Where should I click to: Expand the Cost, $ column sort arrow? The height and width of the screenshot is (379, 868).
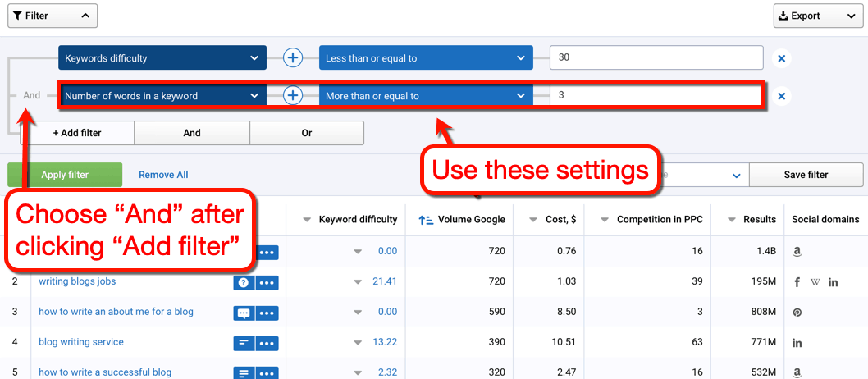tap(533, 220)
